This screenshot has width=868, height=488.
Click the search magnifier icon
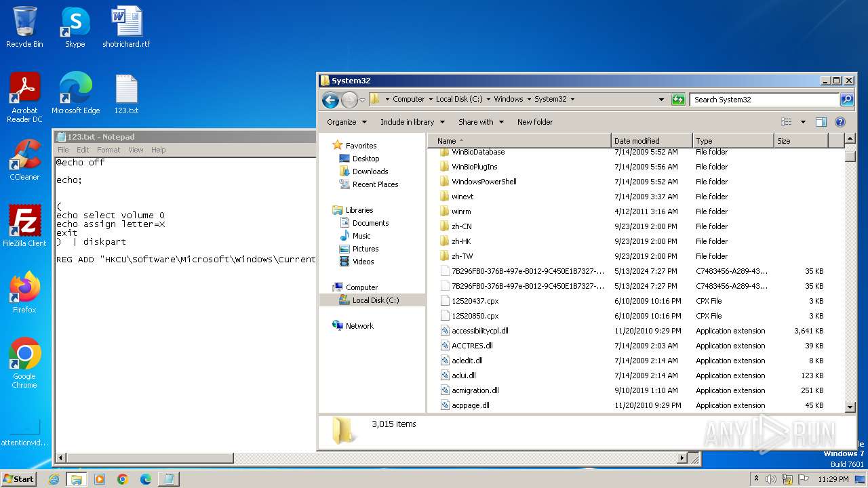847,100
